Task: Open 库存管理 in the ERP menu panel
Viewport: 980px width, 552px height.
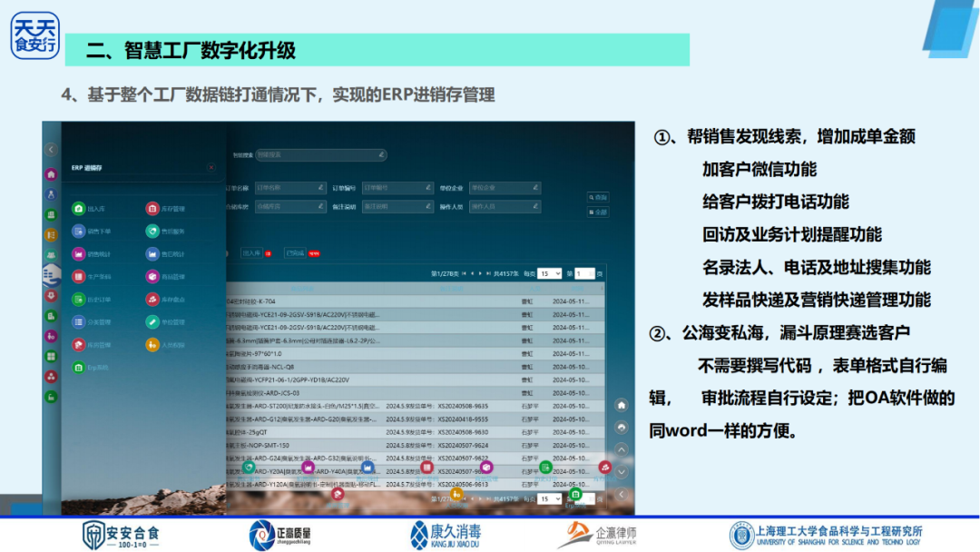Action: pos(166,209)
